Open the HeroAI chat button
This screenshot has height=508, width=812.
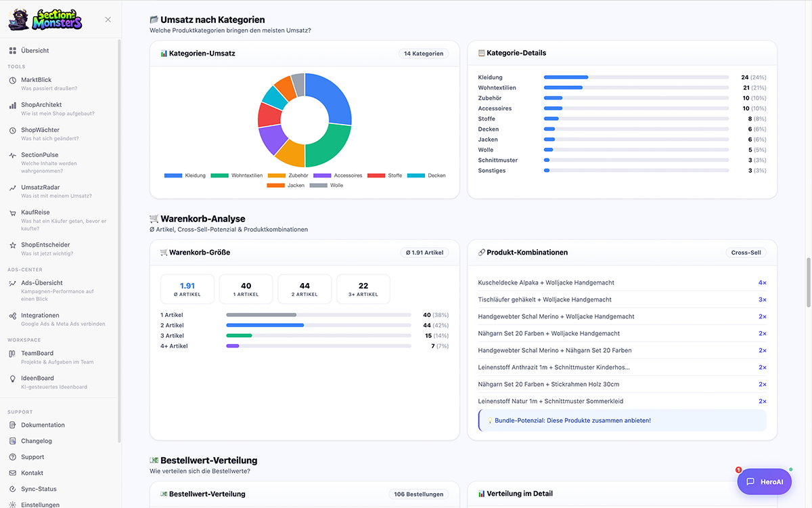click(764, 482)
